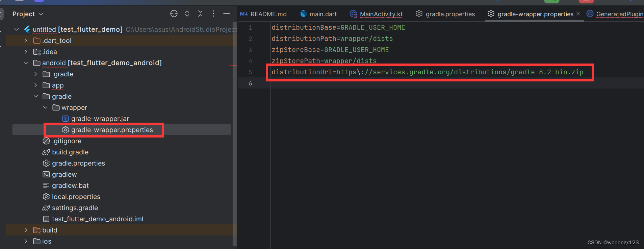Click the Collapse All icon in Project panel

200,14
